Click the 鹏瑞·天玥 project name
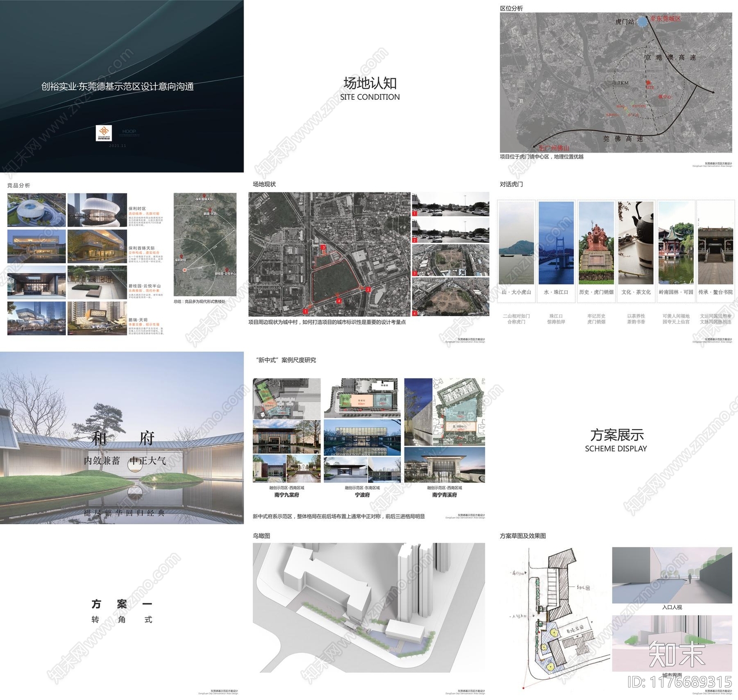The image size is (738, 700). 138,319
